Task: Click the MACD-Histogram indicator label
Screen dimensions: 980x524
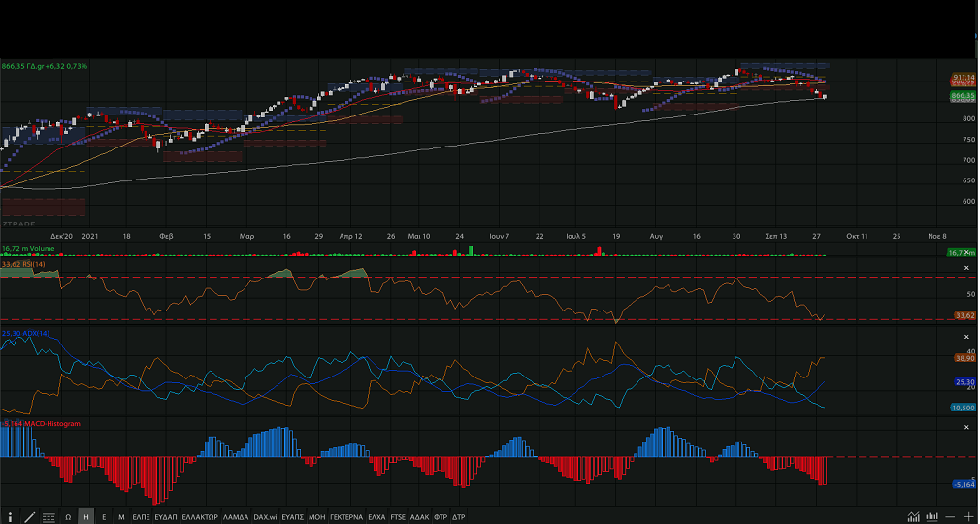Action: point(41,424)
